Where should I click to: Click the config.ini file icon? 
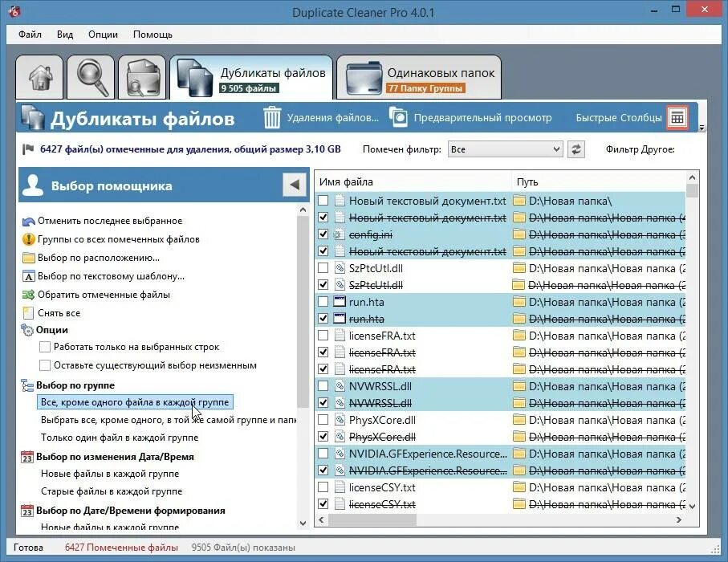(340, 235)
